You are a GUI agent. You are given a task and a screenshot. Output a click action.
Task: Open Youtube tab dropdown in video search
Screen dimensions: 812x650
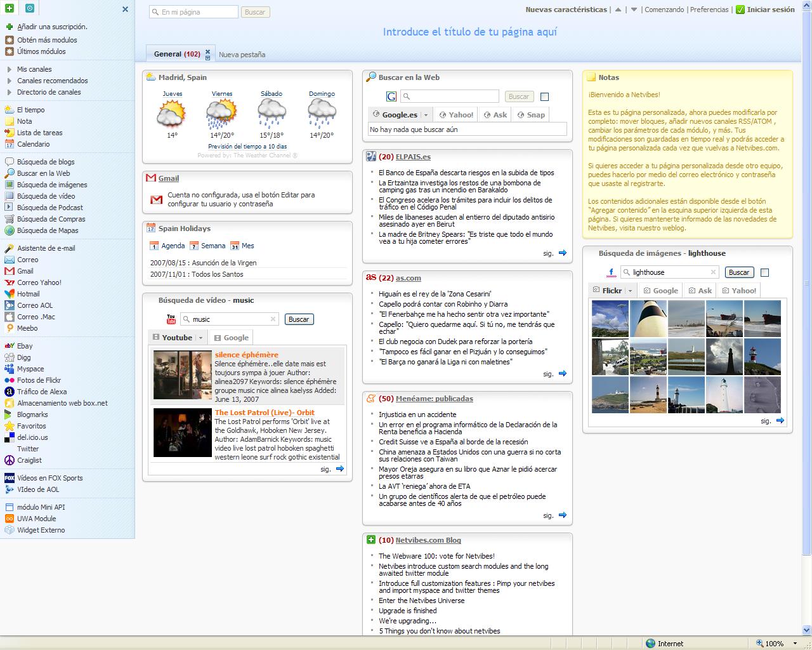tap(200, 338)
